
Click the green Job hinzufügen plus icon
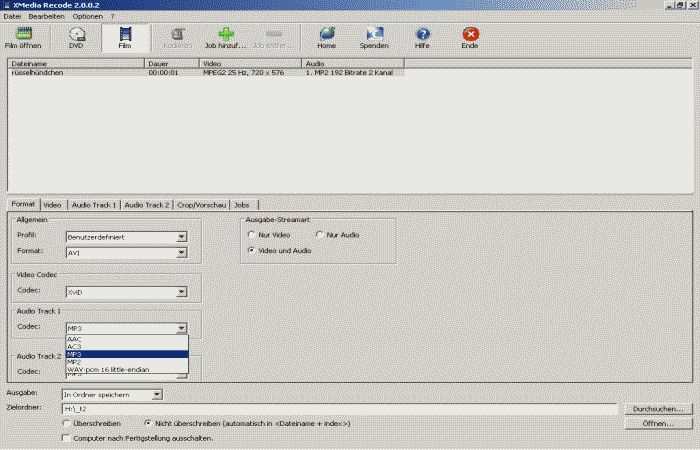(226, 34)
